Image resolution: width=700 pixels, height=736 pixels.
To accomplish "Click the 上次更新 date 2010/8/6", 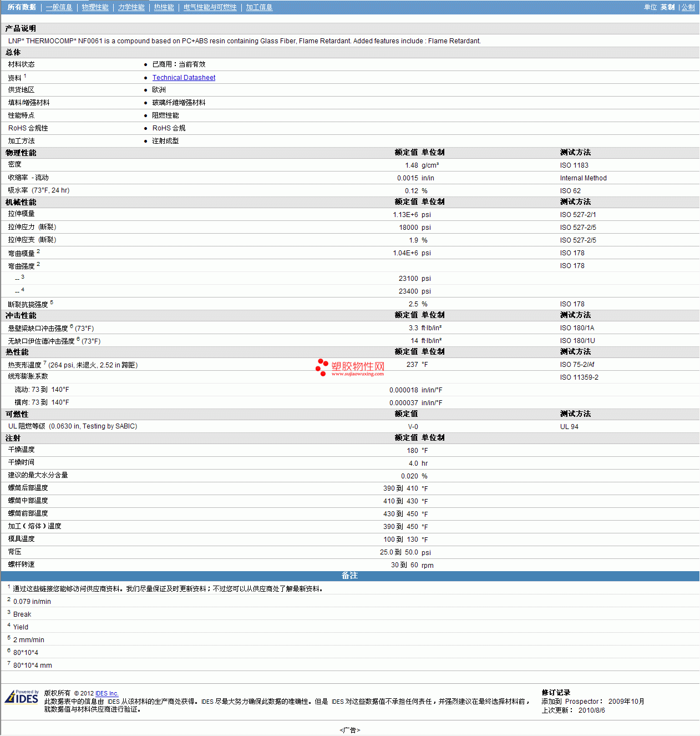I will point(592,710).
